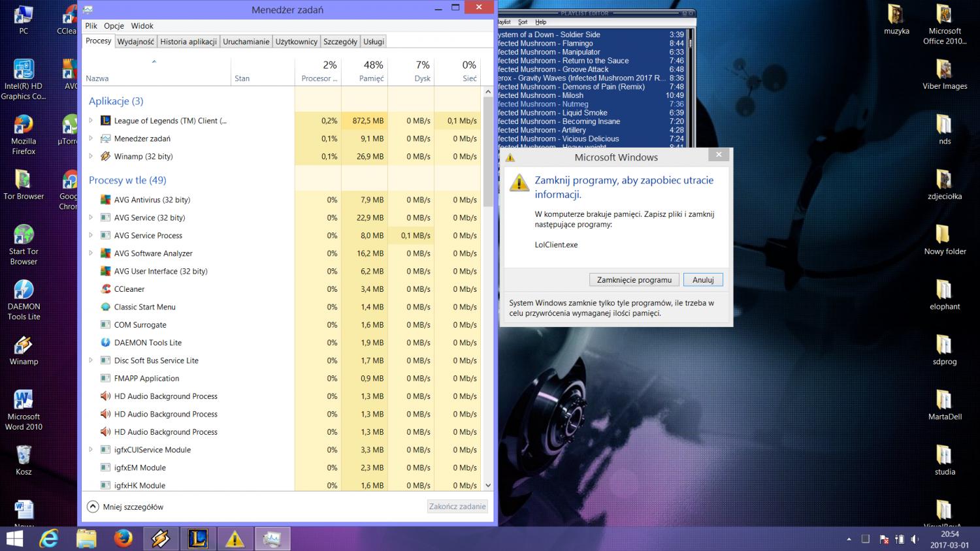
Task: Switch to the Wydajność tab
Action: (x=136, y=42)
